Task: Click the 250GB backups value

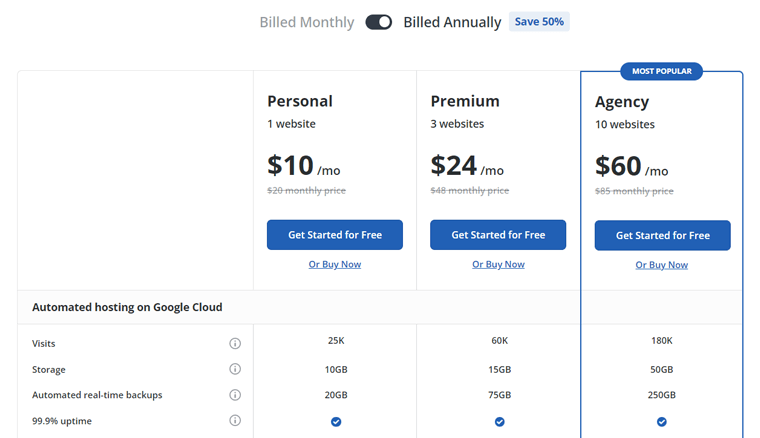Action: pyautogui.click(x=662, y=395)
